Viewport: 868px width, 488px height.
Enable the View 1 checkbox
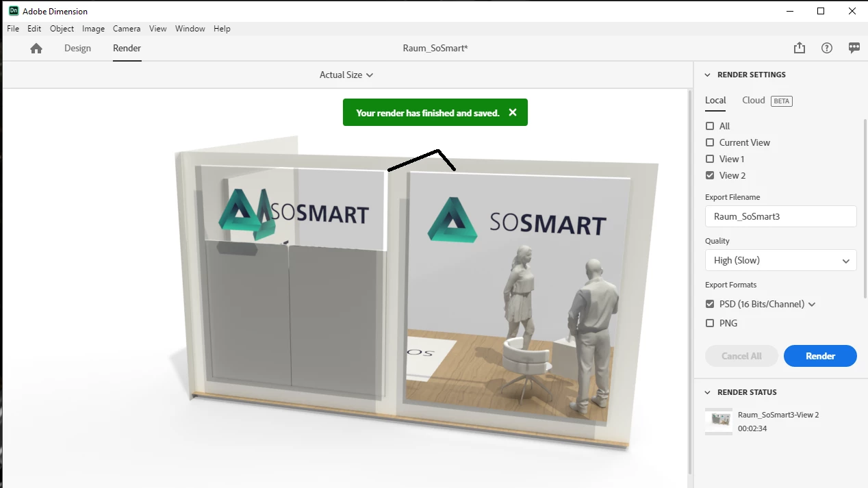pos(710,159)
